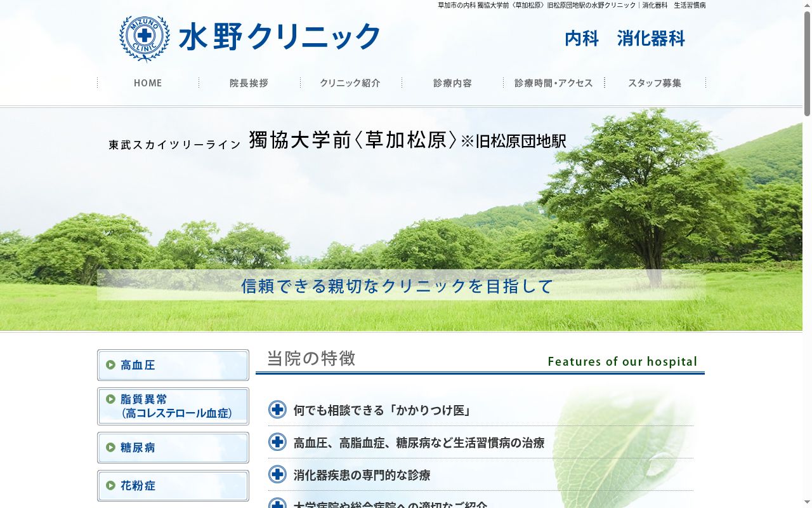Open 診療時間・アクセス navigation item

coord(554,83)
